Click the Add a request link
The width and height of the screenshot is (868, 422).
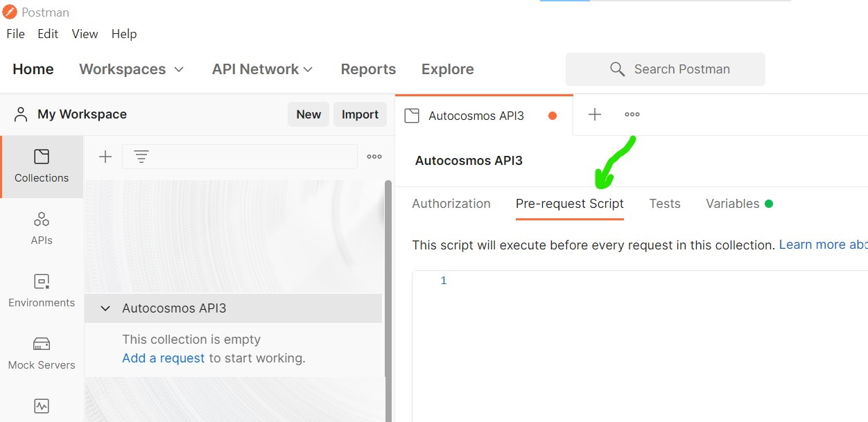click(x=164, y=358)
